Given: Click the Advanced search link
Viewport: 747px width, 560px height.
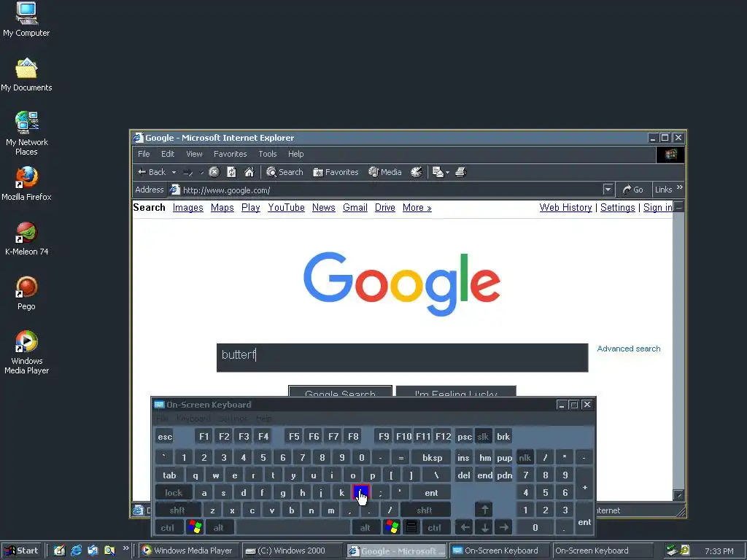Looking at the screenshot, I should tap(629, 349).
